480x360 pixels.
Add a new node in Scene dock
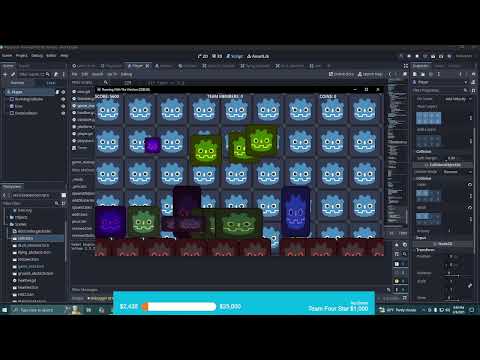5,74
